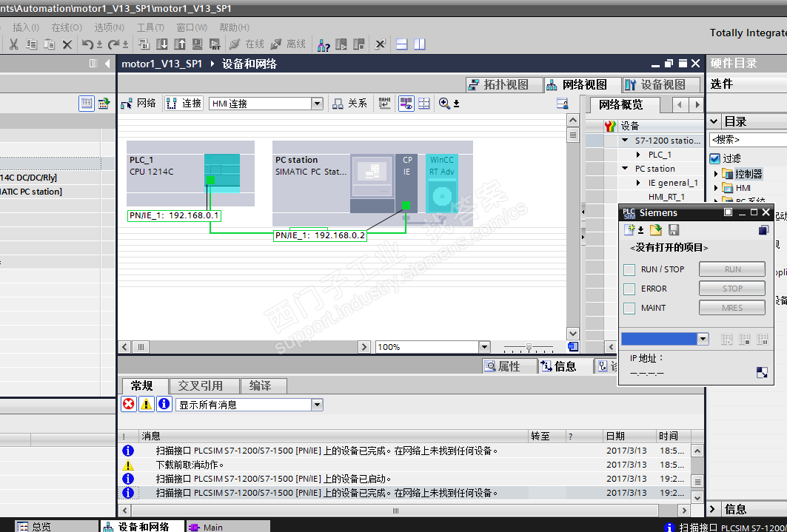Click the Cross-reference icon in the toolbar
This screenshot has height=532, width=787.
(380, 44)
